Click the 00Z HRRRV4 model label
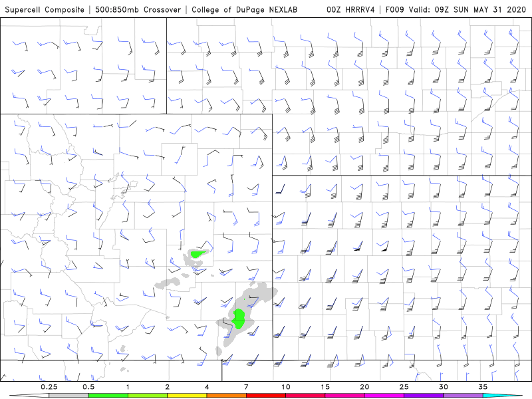The image size is (532, 399). (x=350, y=10)
